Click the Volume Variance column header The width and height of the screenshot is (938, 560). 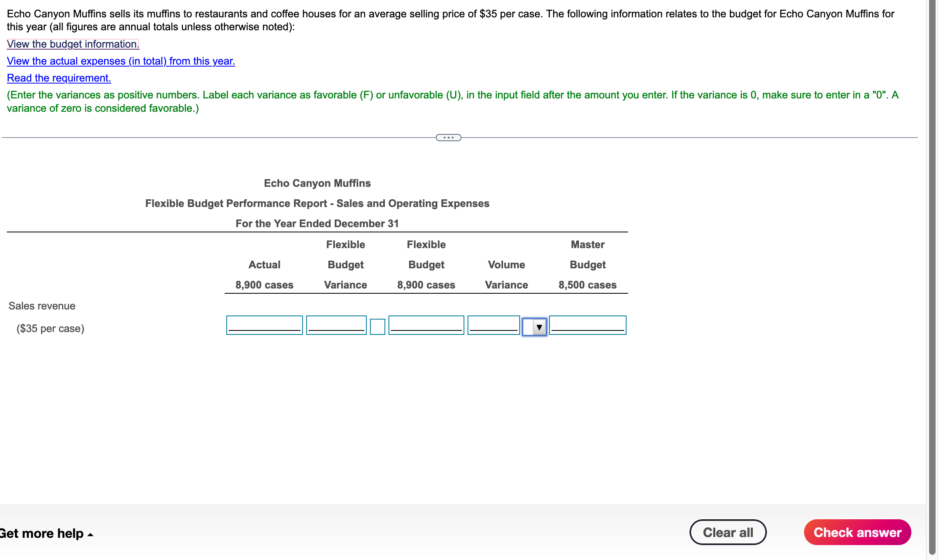[506, 275]
